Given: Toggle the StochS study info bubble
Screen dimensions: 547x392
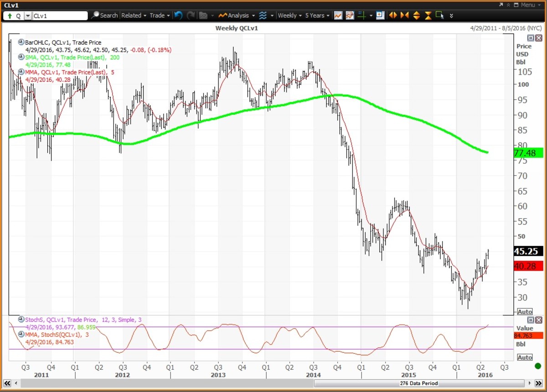Looking at the screenshot, I should pos(21,320).
